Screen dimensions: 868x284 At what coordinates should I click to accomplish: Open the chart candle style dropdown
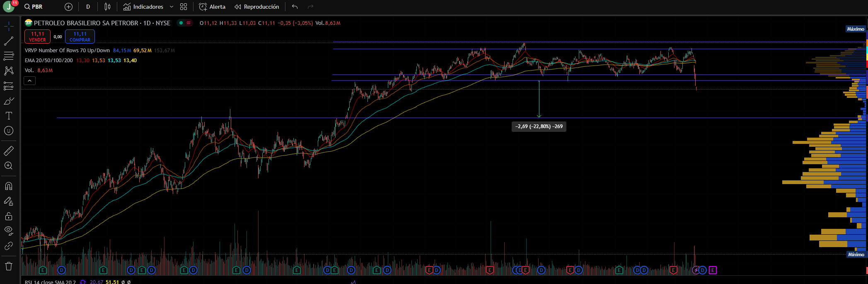click(x=108, y=7)
